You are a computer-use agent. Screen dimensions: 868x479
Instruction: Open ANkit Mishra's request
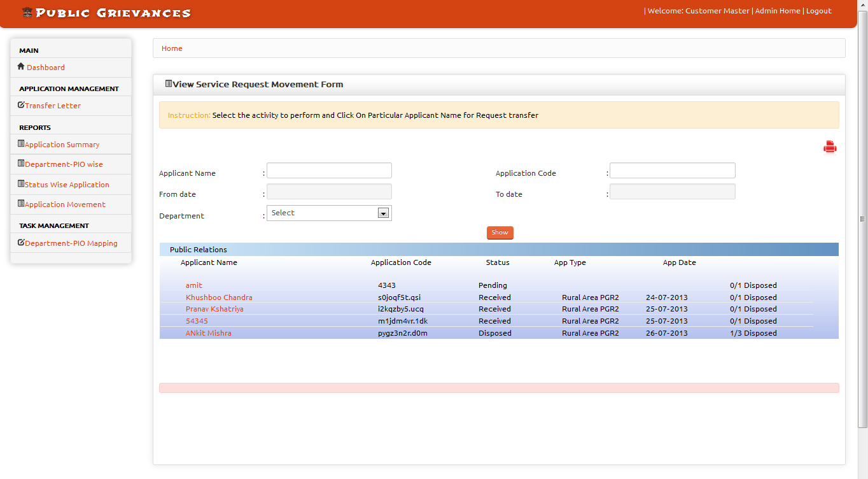209,333
